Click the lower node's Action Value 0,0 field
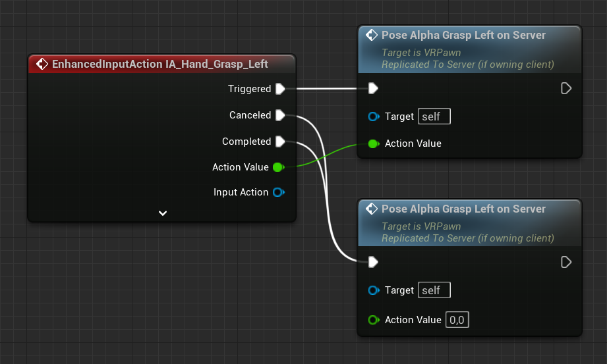This screenshot has width=607, height=364. click(457, 320)
